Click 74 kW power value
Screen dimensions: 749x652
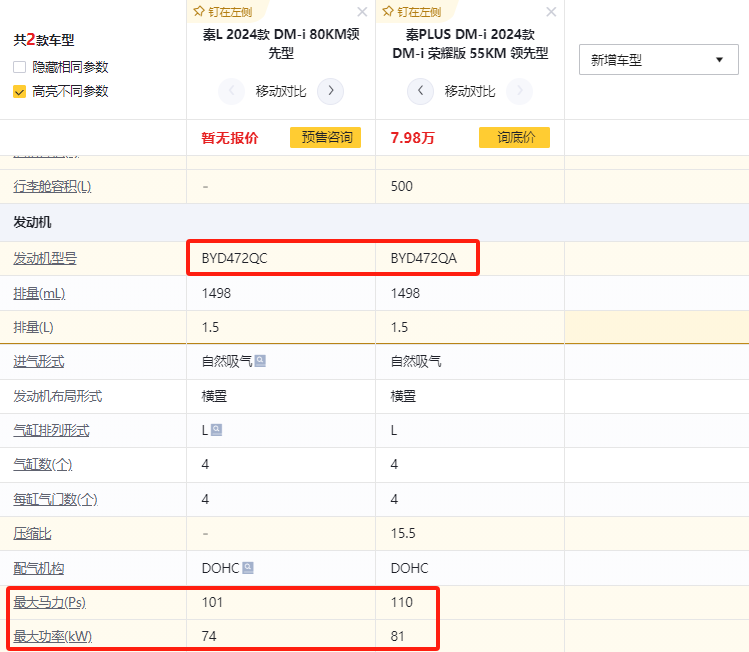click(209, 636)
